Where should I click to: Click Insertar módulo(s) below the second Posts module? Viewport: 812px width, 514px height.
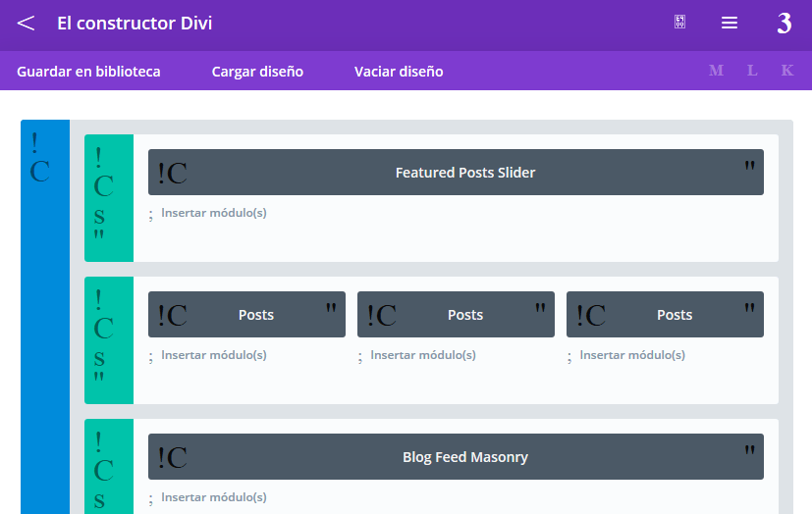422,355
